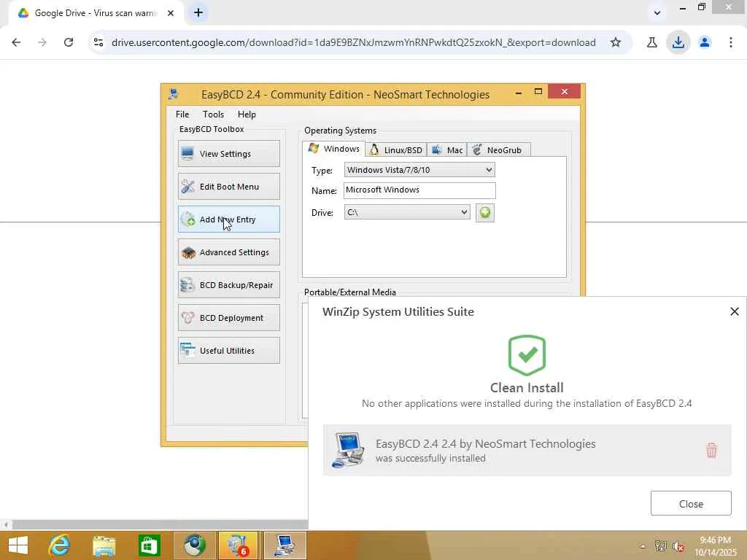The image size is (747, 560).
Task: Open a new Chrome tab
Action: pyautogui.click(x=198, y=13)
